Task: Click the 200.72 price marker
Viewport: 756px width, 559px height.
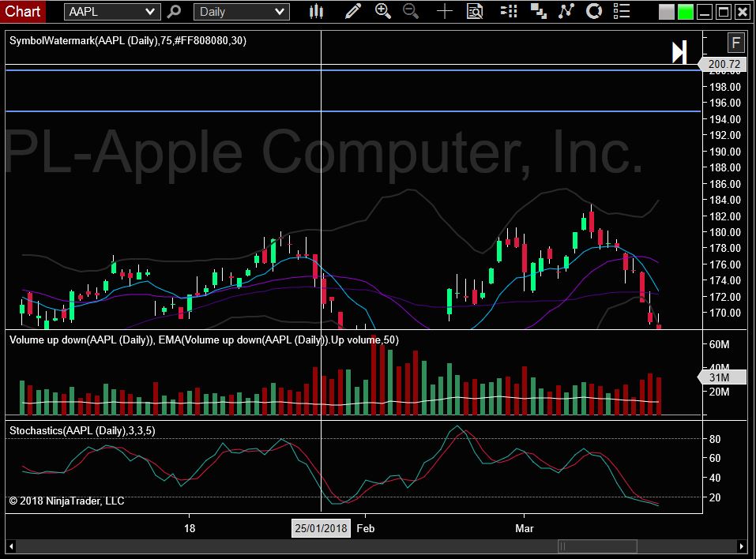Action: point(722,64)
